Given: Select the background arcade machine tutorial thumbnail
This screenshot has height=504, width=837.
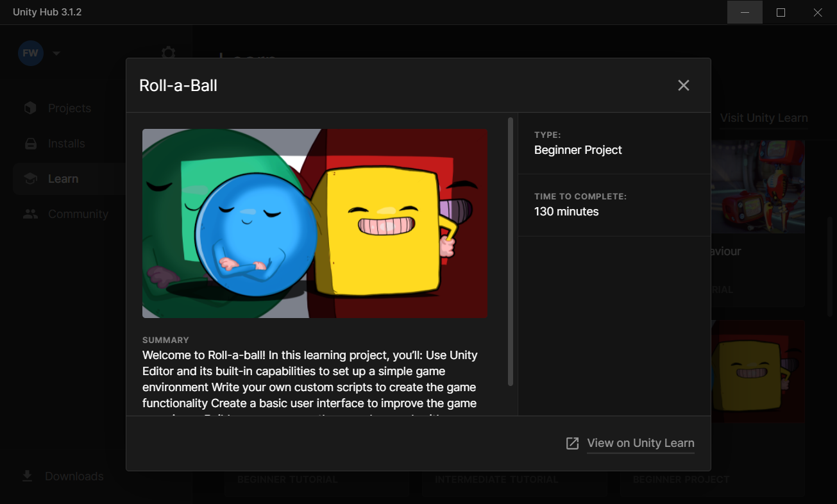Looking at the screenshot, I should [757, 186].
